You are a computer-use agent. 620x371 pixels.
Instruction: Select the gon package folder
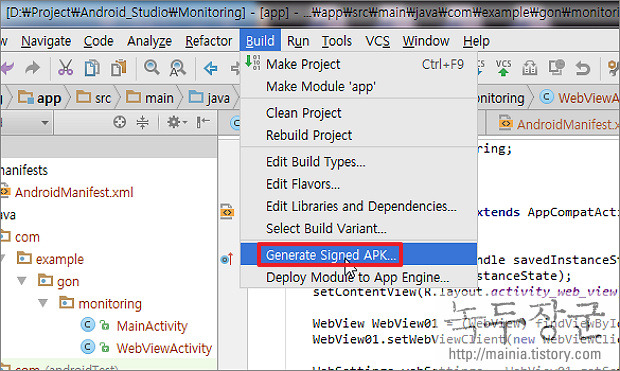(59, 281)
